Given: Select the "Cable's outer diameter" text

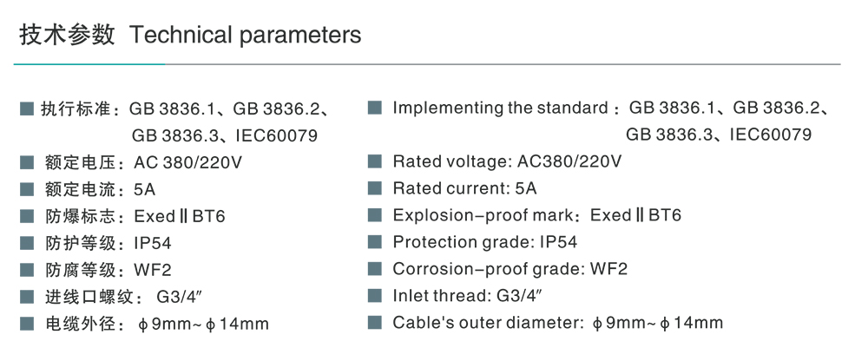Looking at the screenshot, I should pyautogui.click(x=486, y=323).
